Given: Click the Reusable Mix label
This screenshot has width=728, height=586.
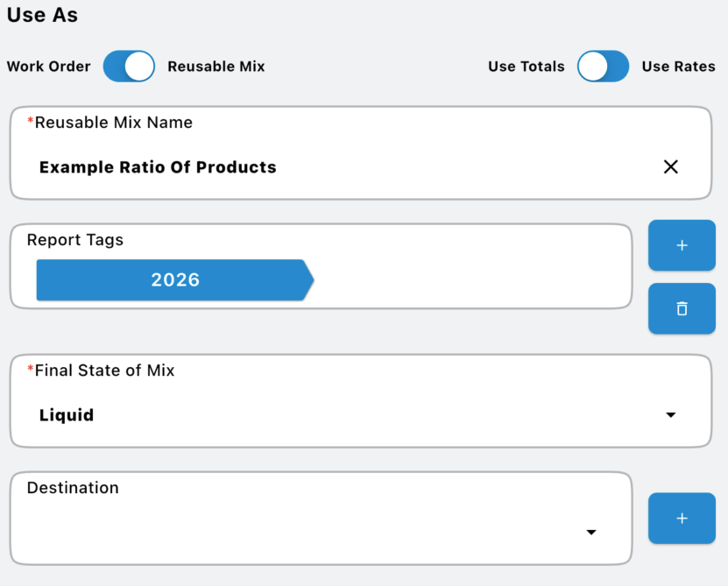Looking at the screenshot, I should tap(216, 67).
